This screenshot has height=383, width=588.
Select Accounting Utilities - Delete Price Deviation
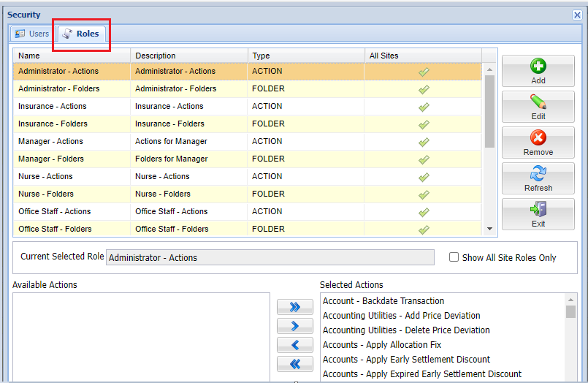[x=406, y=330]
